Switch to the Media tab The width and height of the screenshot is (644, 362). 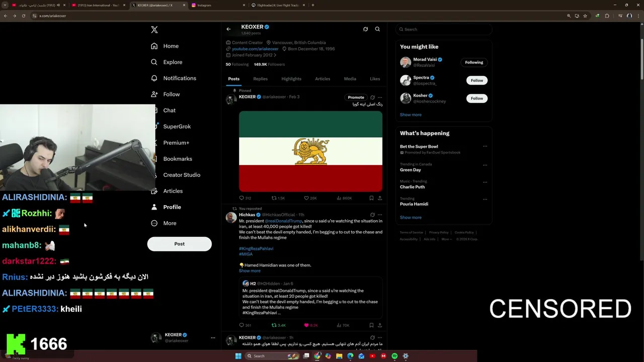click(350, 78)
